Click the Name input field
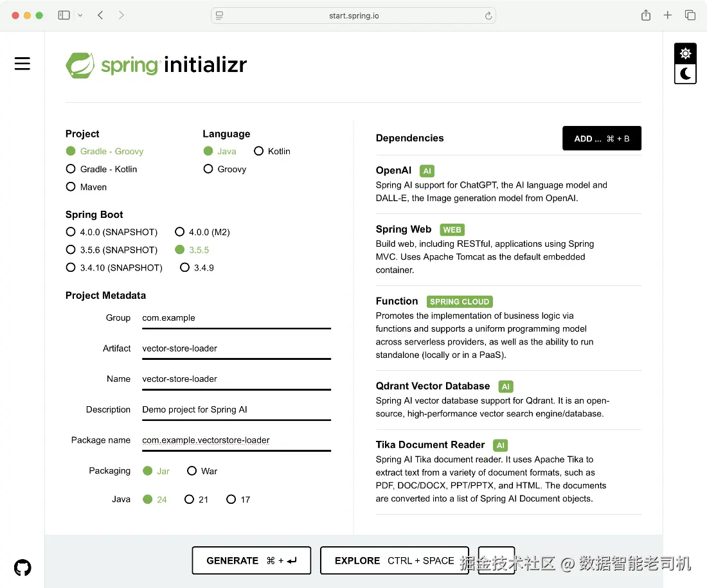The width and height of the screenshot is (707, 588). (x=237, y=380)
